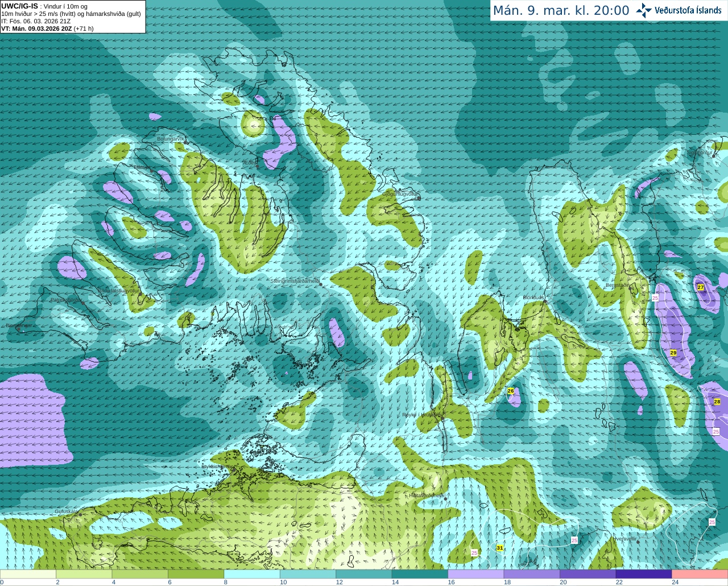Screen dimensions: 728x586
Task: Click the UWC/IG-IS Vindur í 10m title line
Action: pyautogui.click(x=44, y=6)
